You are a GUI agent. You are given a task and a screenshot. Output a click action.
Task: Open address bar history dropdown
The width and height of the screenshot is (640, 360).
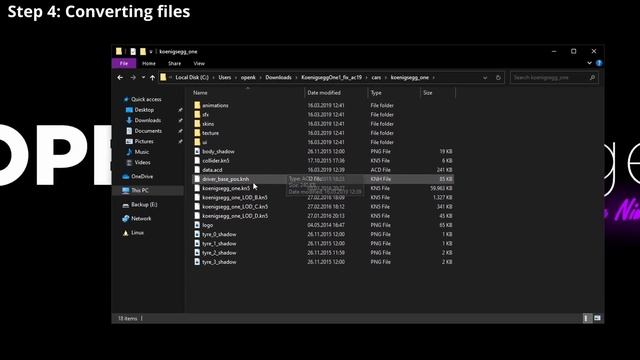[x=485, y=78]
